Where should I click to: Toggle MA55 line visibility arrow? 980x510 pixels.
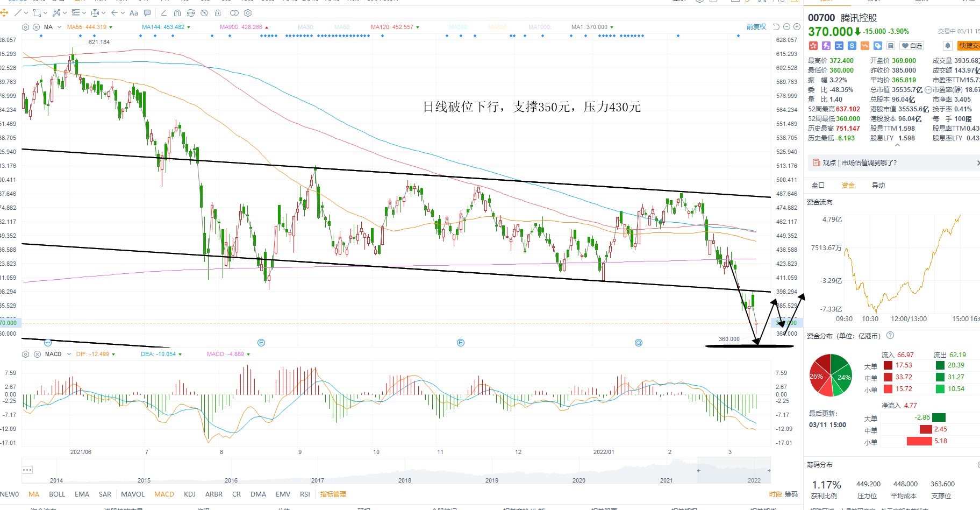click(x=111, y=27)
